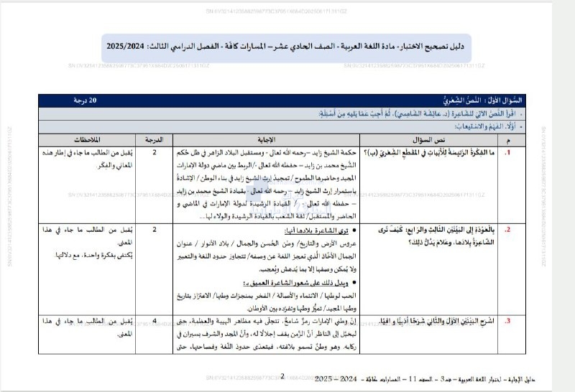This screenshot has height=392, width=575.
Task: Click the grade '2' in question 2 row
Action: pos(154,230)
